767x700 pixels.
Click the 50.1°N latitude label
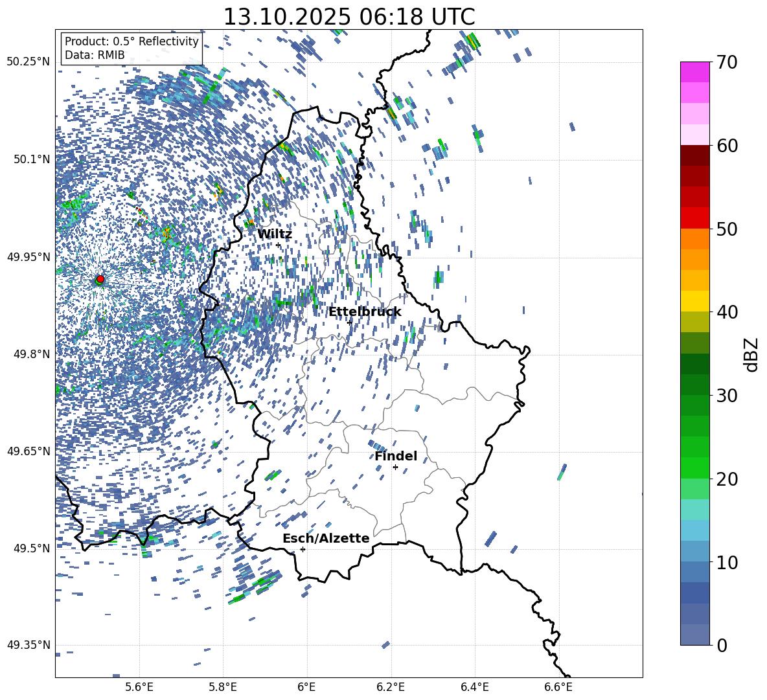(x=31, y=159)
